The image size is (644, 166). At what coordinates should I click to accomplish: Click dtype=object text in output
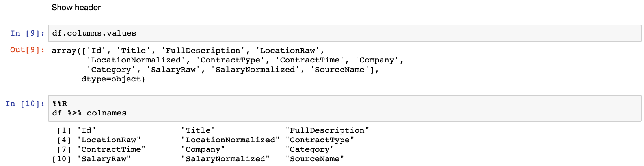(111, 79)
